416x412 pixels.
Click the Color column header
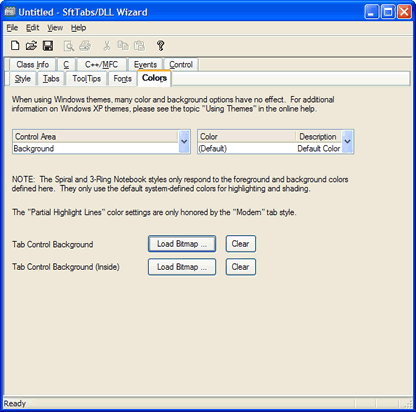(x=247, y=137)
